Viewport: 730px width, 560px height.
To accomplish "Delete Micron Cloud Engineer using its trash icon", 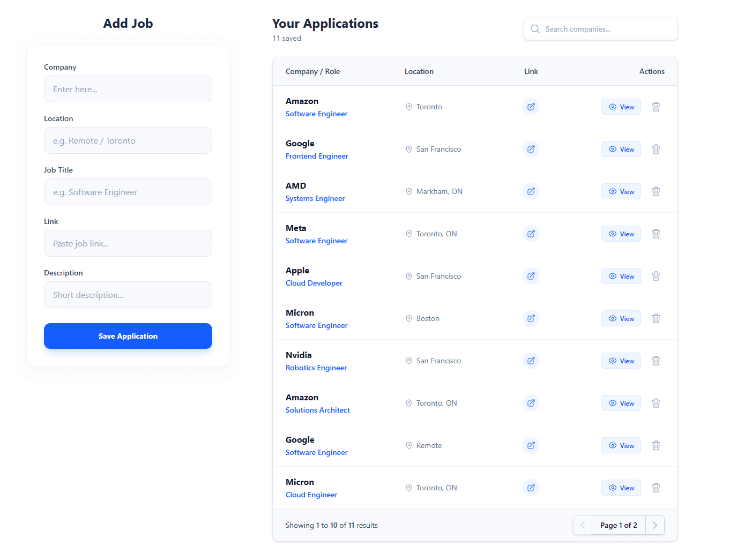I will 655,488.
